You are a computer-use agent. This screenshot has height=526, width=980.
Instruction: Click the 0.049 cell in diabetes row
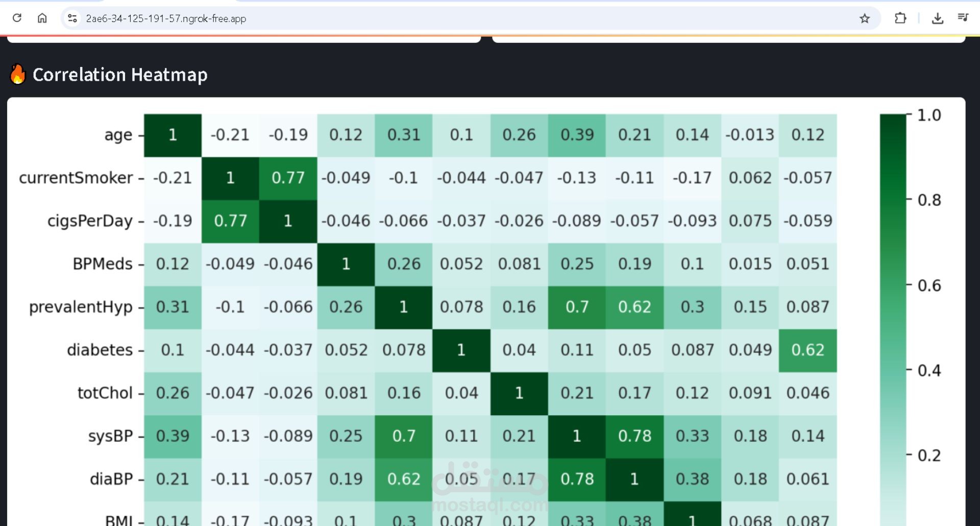pos(750,350)
